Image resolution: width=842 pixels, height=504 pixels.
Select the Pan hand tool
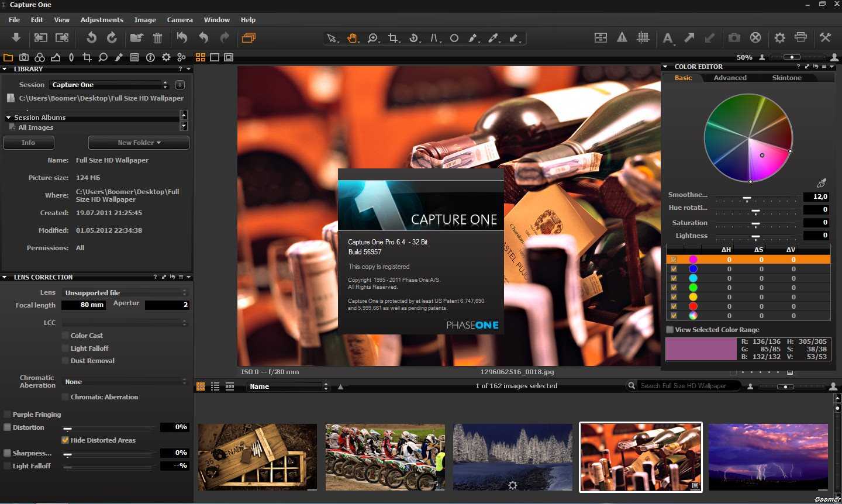(353, 39)
